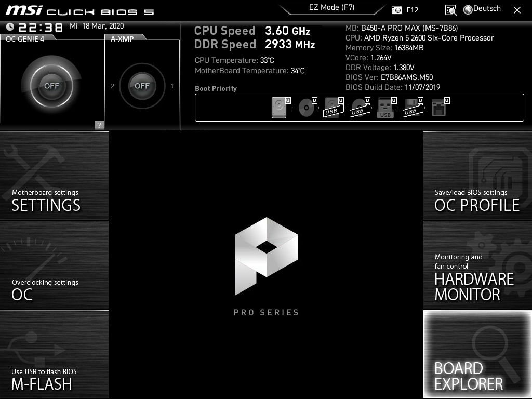Switch to EZ Mode (F7)

(x=332, y=7)
